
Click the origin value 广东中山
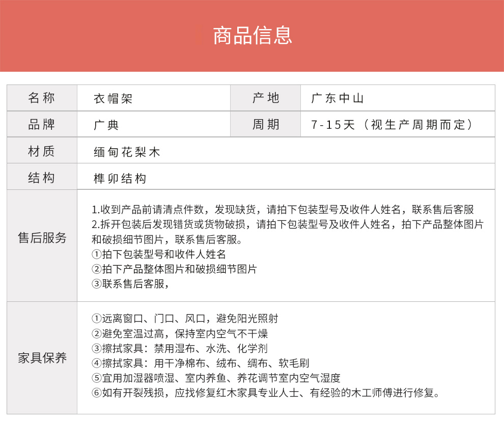point(338,99)
